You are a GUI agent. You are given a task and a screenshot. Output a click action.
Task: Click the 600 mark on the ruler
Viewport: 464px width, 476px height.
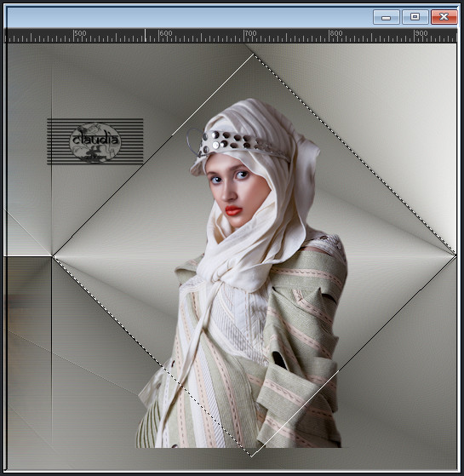[165, 33]
